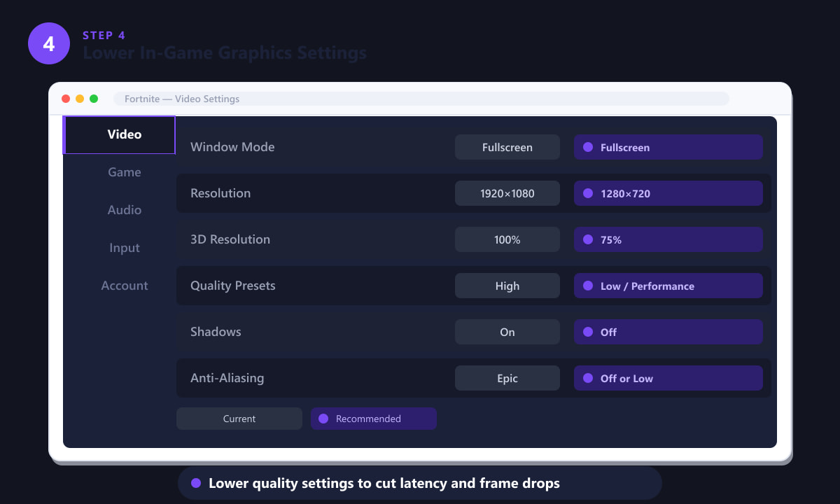Click the purple dot in Shadows Off

pos(588,332)
